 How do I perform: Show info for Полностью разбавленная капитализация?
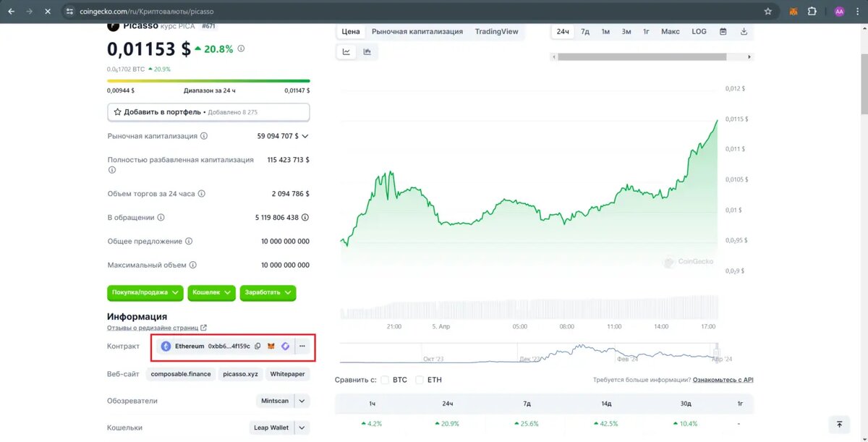click(x=112, y=170)
